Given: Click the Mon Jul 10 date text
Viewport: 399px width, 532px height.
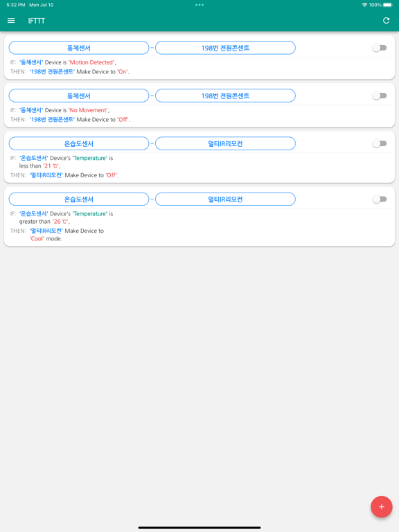Looking at the screenshot, I should pyautogui.click(x=42, y=5).
